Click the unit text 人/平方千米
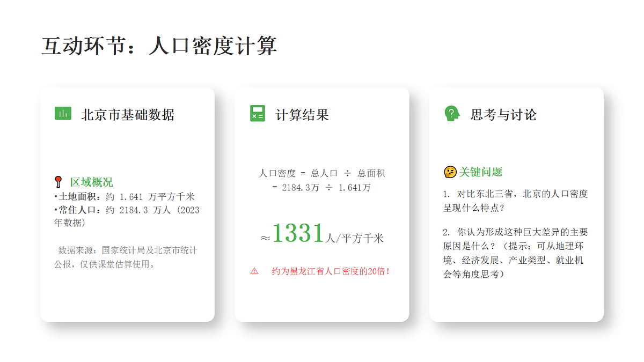This screenshot has height=362, width=644. (x=355, y=238)
